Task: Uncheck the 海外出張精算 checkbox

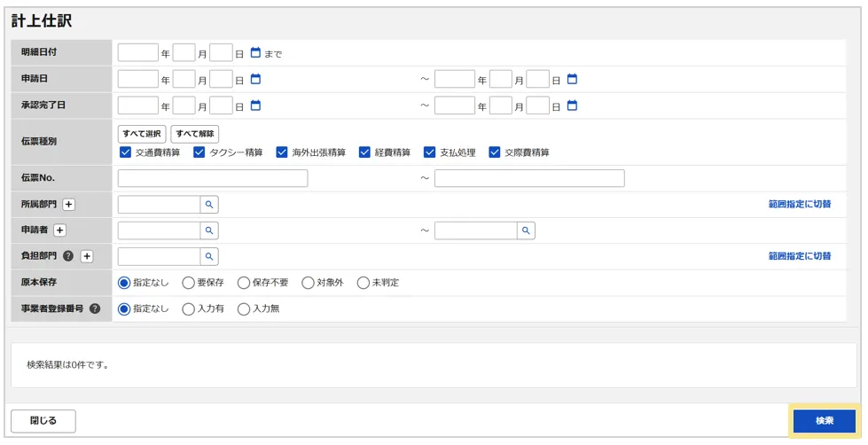Action: [282, 152]
